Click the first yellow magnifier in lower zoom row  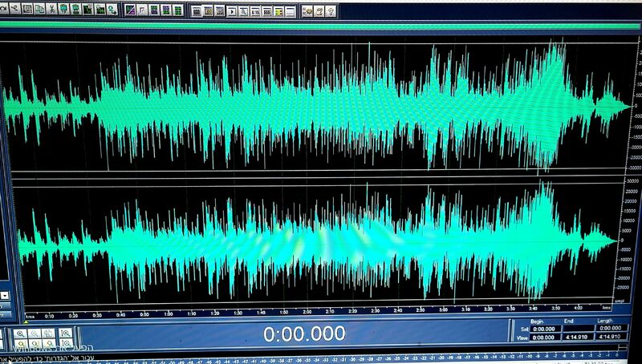pos(22,343)
